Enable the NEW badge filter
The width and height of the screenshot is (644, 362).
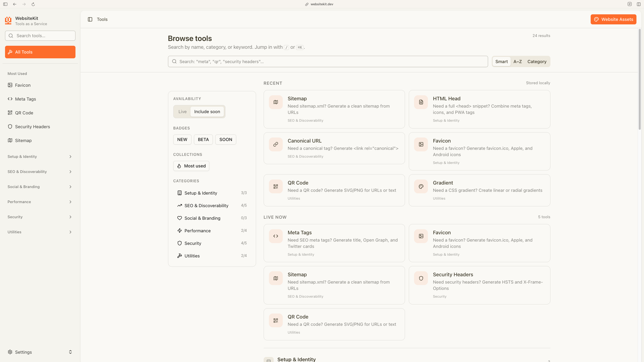point(182,139)
